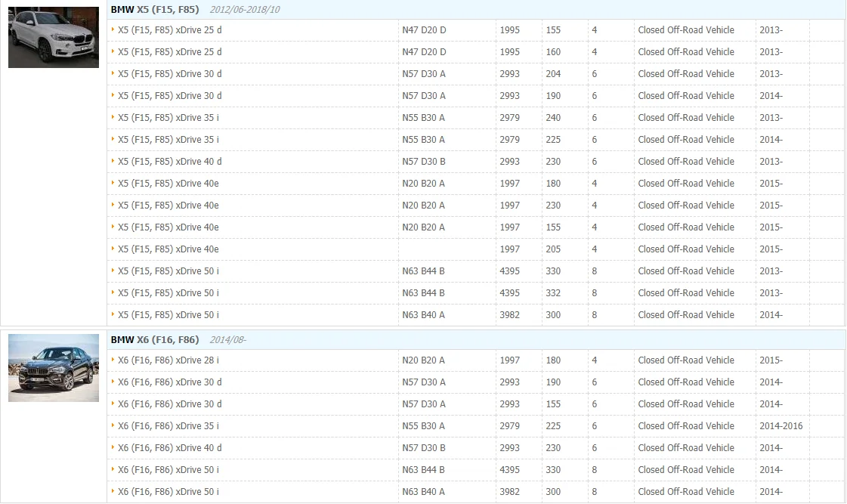Click orange arrow beside X5 xDrive 40e 205 kW
The image size is (847, 504).
tap(113, 249)
